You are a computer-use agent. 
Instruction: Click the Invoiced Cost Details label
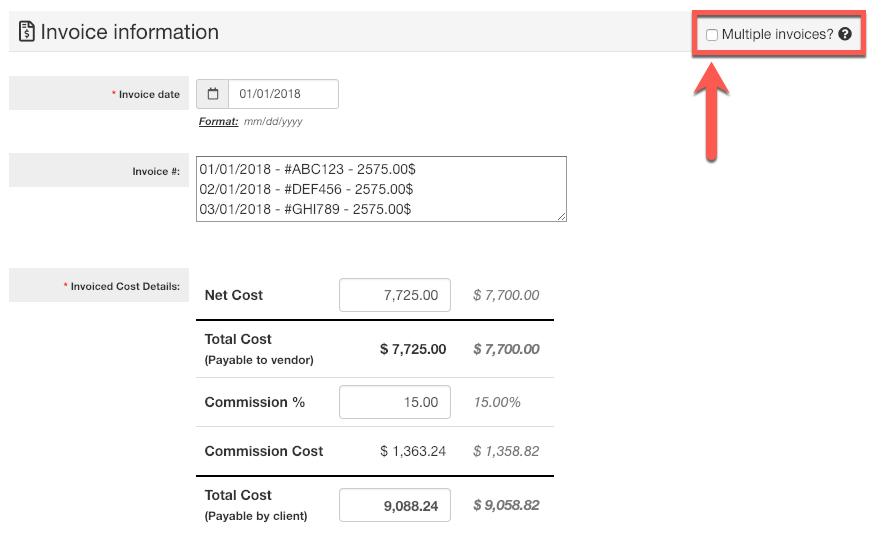[x=124, y=286]
